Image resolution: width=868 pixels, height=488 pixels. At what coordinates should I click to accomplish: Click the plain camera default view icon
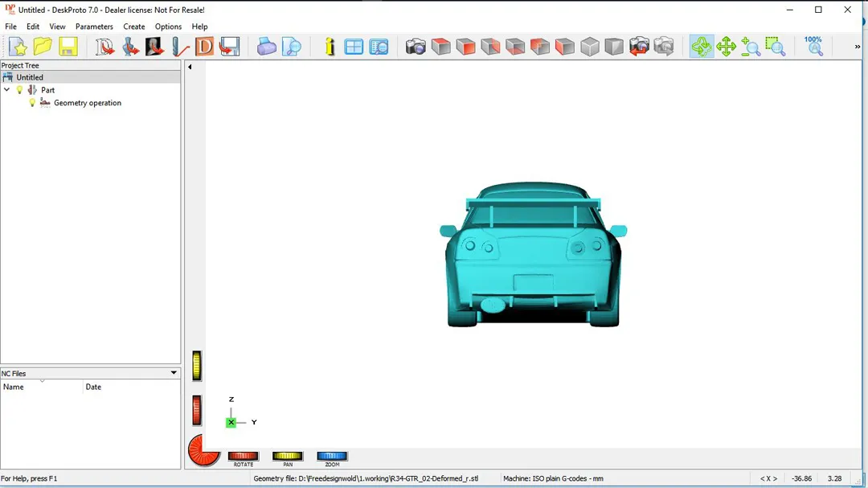[x=416, y=47]
